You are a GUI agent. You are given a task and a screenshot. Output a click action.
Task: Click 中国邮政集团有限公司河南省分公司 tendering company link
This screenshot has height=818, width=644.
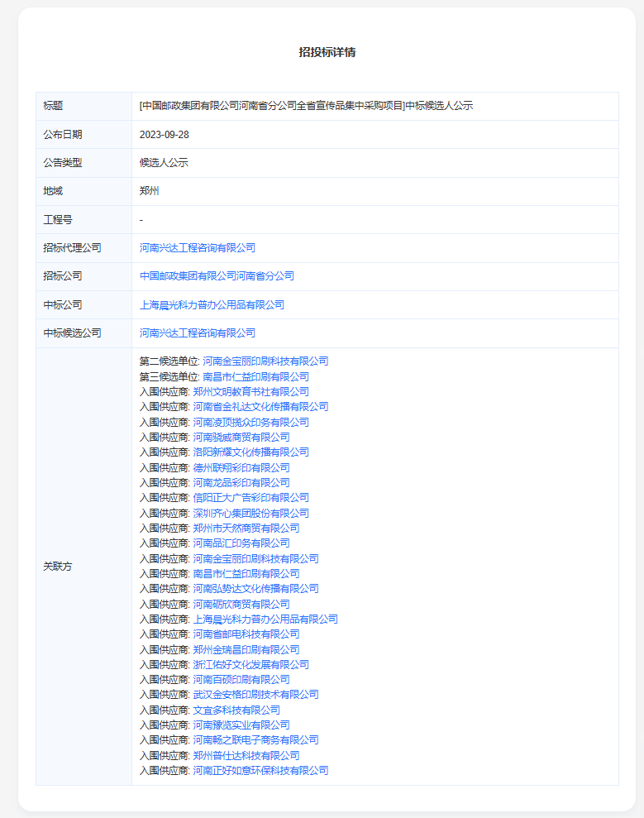217,275
